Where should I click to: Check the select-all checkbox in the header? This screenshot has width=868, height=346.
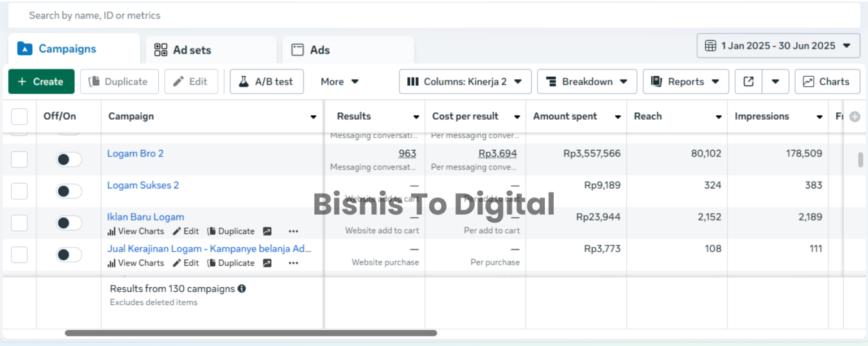[19, 116]
